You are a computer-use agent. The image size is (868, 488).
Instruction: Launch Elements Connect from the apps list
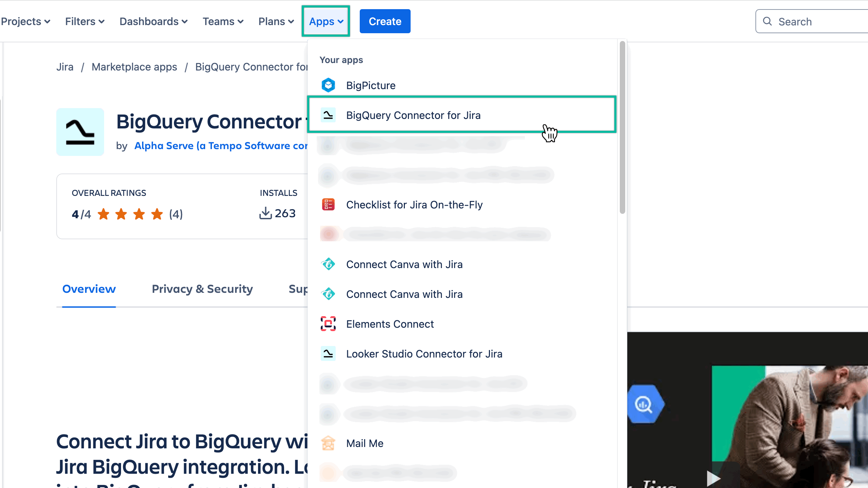coord(390,324)
